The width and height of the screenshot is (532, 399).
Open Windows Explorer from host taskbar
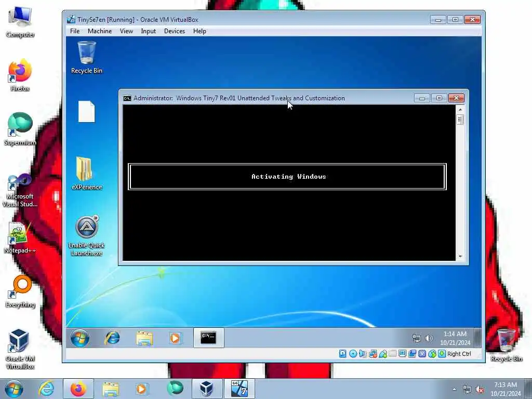click(111, 389)
